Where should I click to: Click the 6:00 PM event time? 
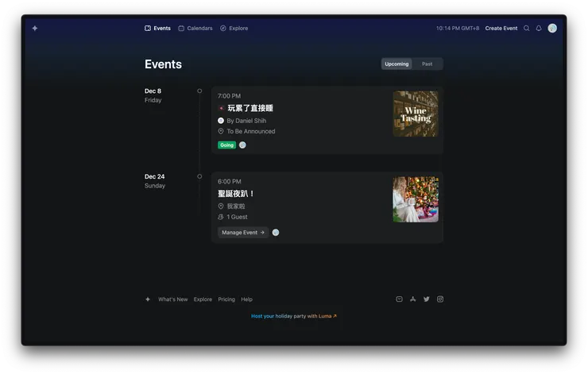[230, 181]
